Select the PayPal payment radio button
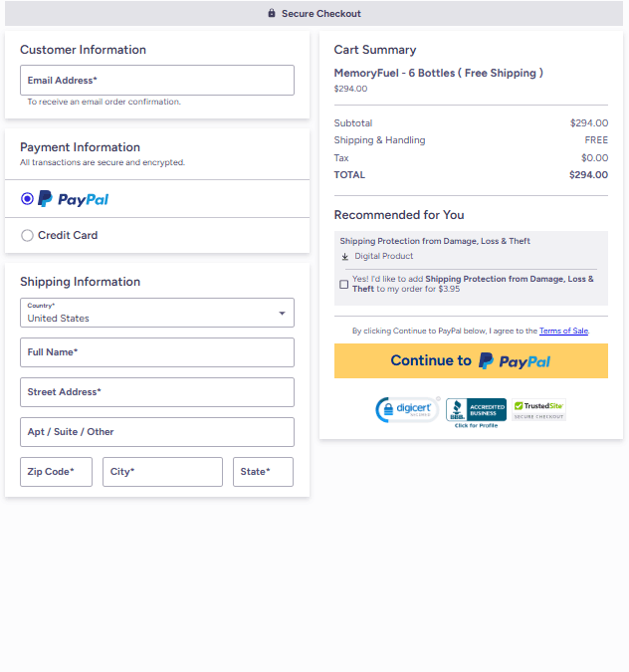The width and height of the screenshot is (629, 672). pyautogui.click(x=28, y=199)
